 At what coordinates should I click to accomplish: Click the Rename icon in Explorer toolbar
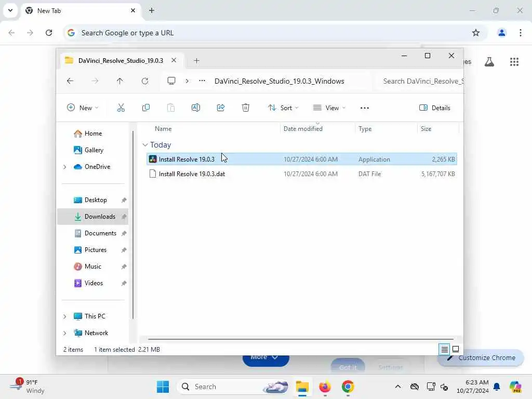coord(196,108)
